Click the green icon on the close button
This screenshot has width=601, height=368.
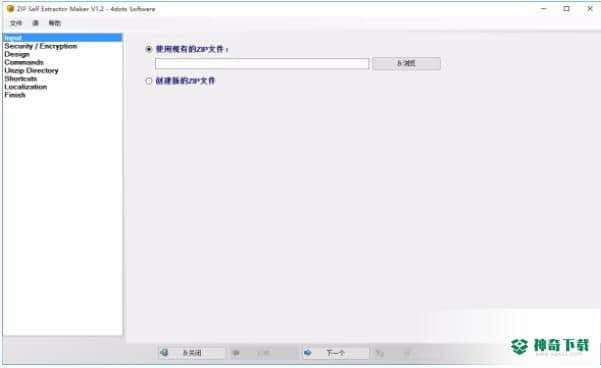point(164,352)
